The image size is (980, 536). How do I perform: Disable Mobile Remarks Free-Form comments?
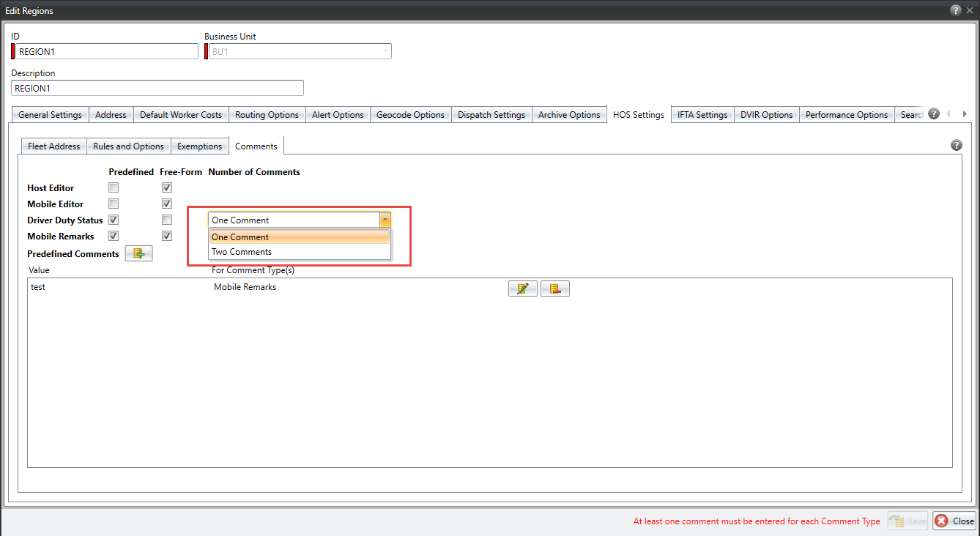click(x=166, y=235)
